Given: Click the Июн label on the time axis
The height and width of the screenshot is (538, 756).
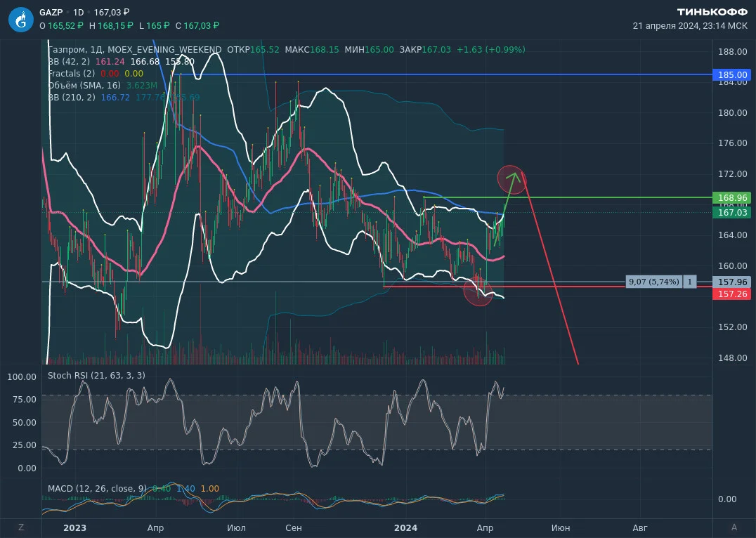Looking at the screenshot, I should (560, 528).
